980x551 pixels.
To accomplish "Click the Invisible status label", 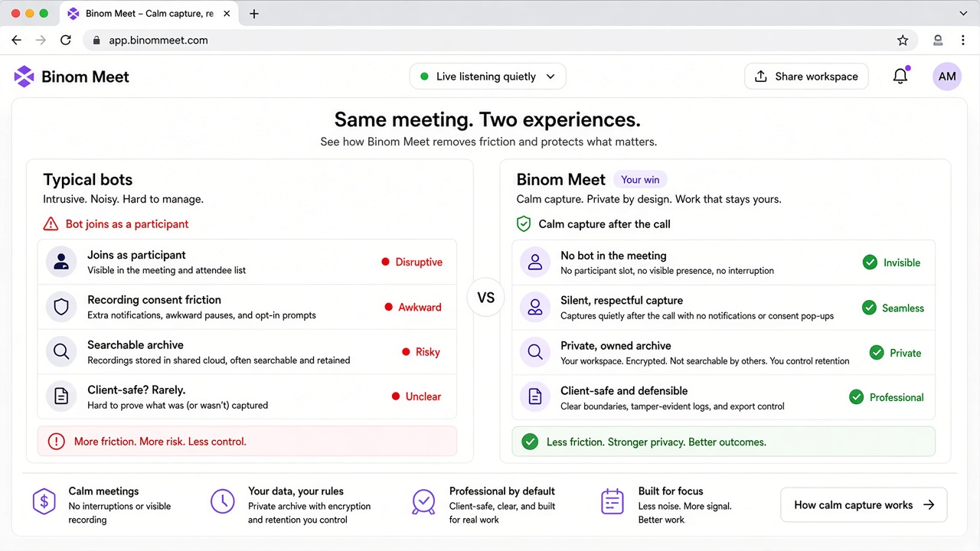I will tap(892, 262).
